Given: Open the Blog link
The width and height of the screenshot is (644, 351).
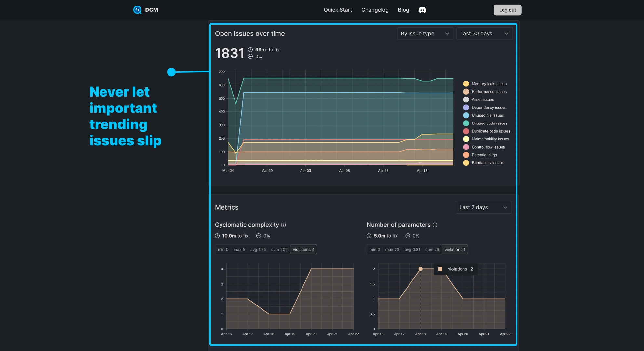Looking at the screenshot, I should coord(403,10).
